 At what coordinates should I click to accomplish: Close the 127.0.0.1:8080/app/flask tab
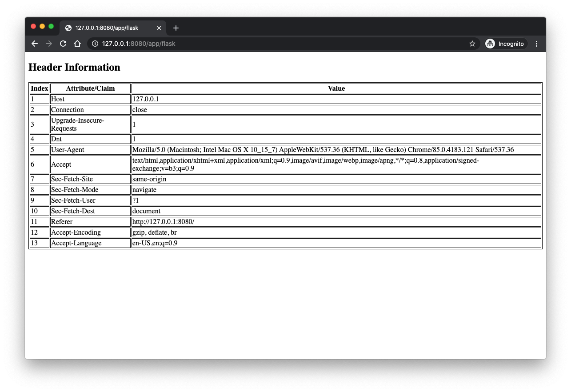[159, 28]
